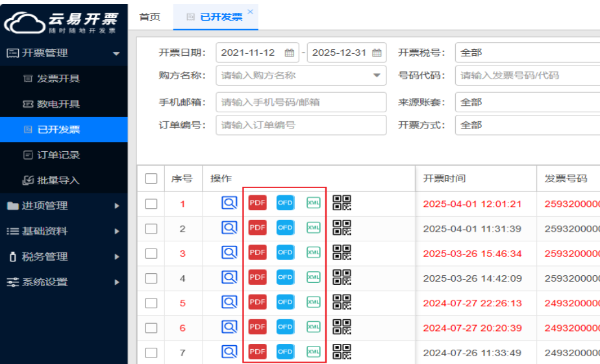Expand the 进项管理 sidebar menu

[x=64, y=206]
